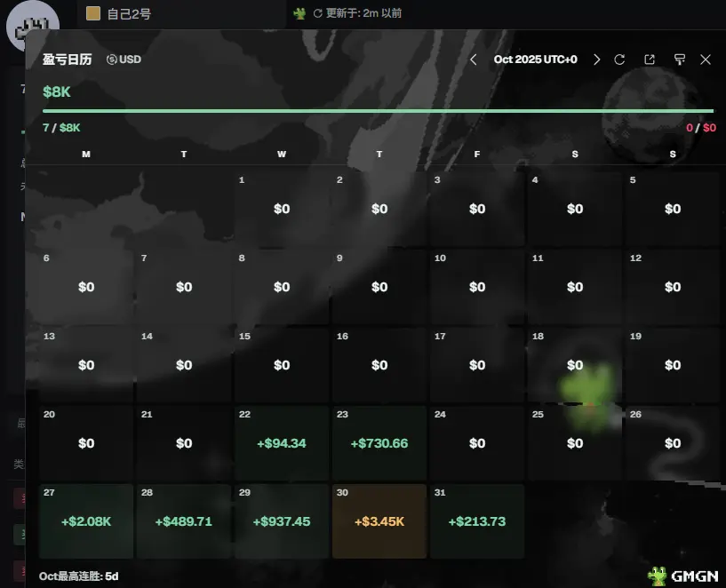Click the green $8K total profit
This screenshot has height=588, width=726.
point(57,92)
